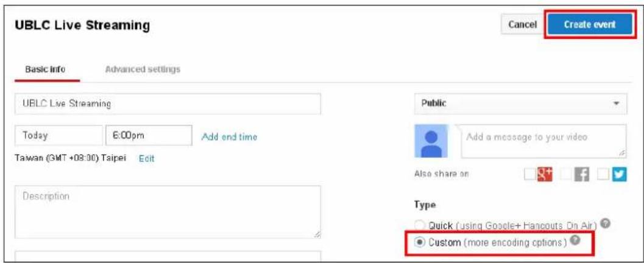Viewport: 644px width, 263px height.
Task: Click the Create event button
Action: pyautogui.click(x=589, y=24)
